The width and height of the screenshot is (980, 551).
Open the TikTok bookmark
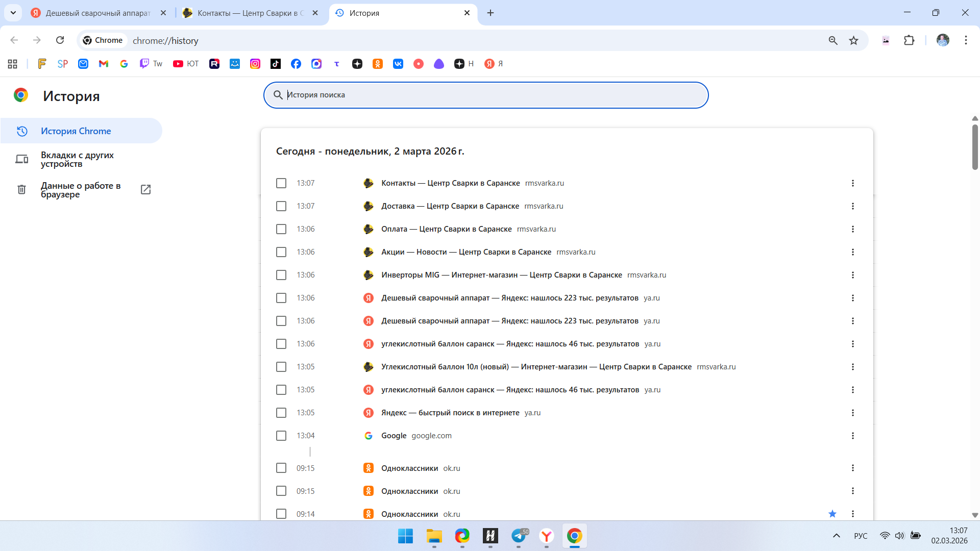(276, 64)
